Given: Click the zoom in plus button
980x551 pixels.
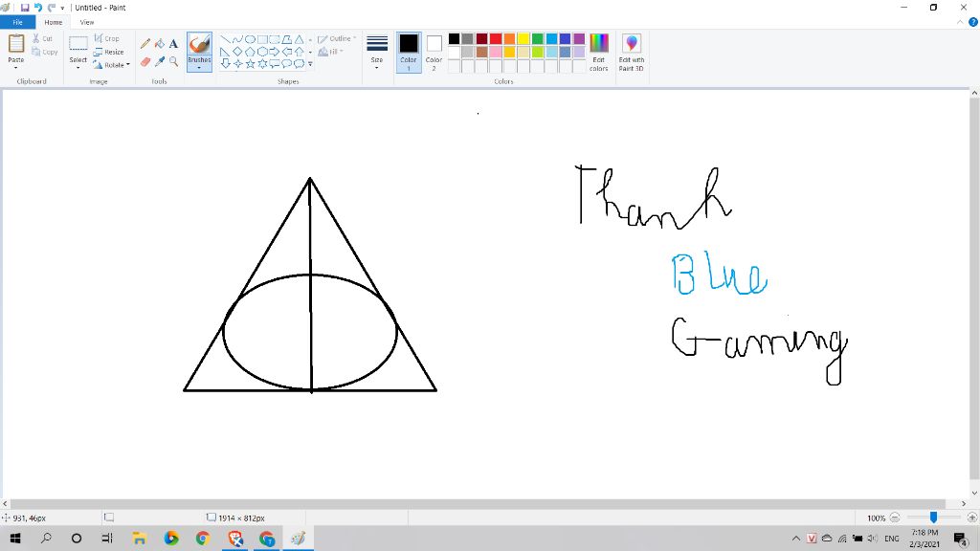Looking at the screenshot, I should click(972, 518).
